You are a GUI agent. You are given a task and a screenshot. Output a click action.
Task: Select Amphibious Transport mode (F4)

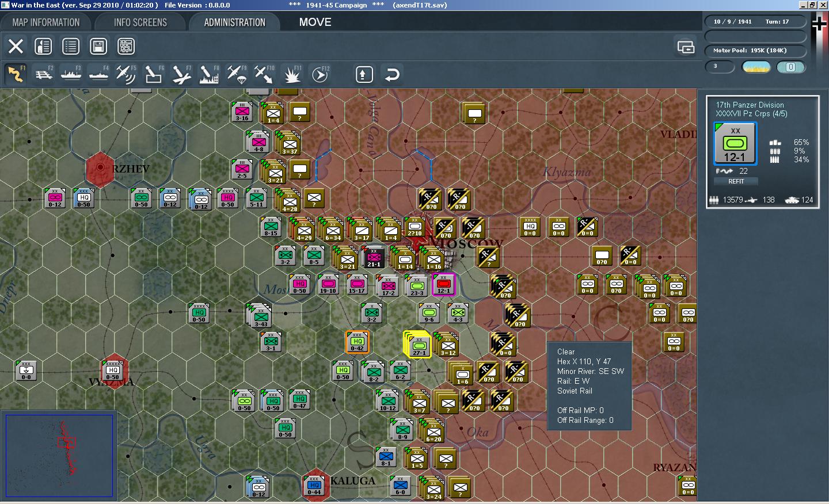[98, 74]
